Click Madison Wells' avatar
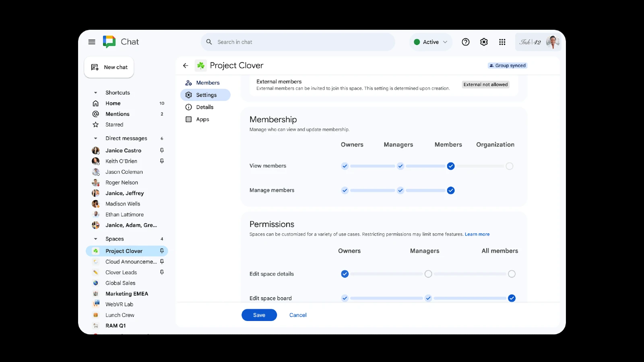The width and height of the screenshot is (644, 362). (x=96, y=204)
